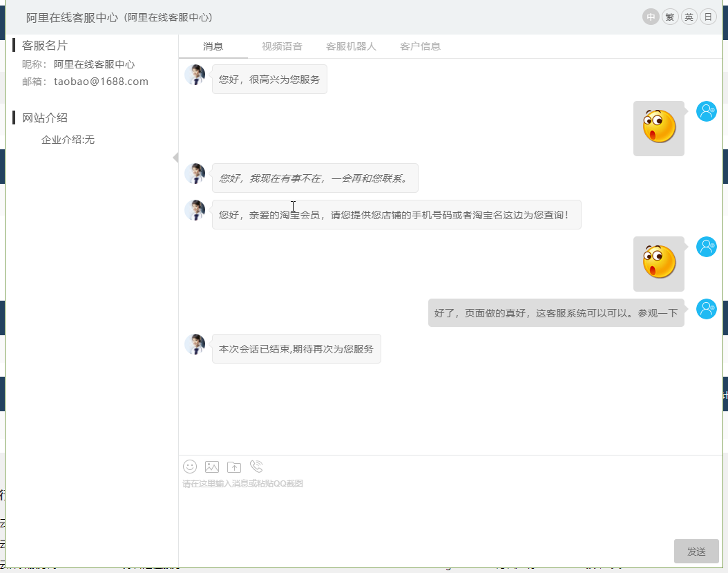Click user avatar beside second emoji message
This screenshot has height=573, width=728.
coord(706,247)
